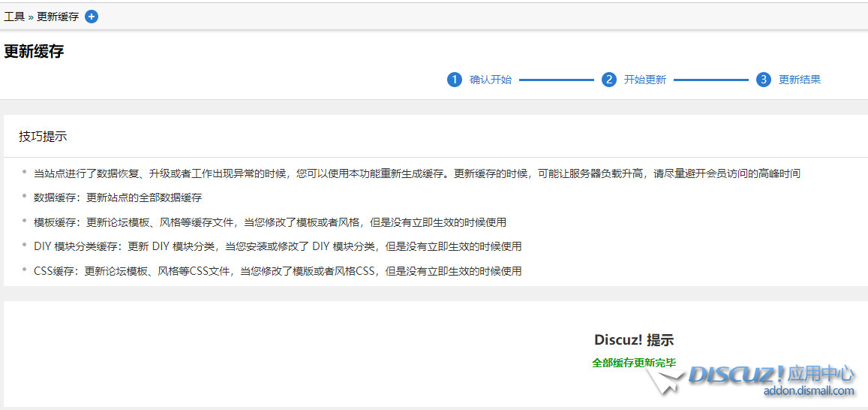Screen dimensions: 868x410
Task: Click the Discuz! 提示 message title
Action: pos(634,340)
